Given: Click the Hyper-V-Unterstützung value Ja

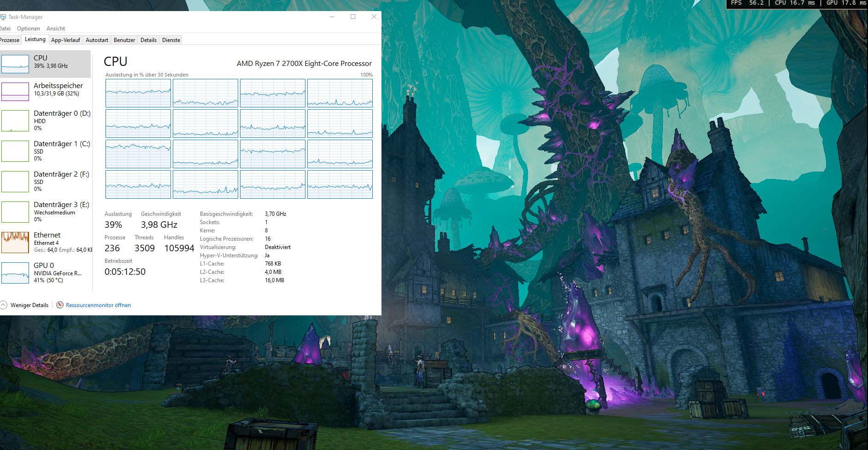Looking at the screenshot, I should click(267, 255).
